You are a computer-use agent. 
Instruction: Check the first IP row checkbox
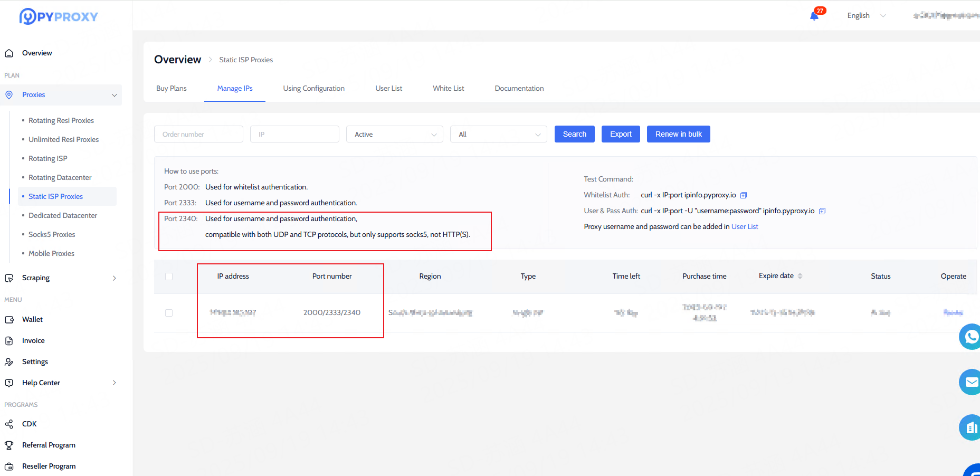tap(169, 313)
